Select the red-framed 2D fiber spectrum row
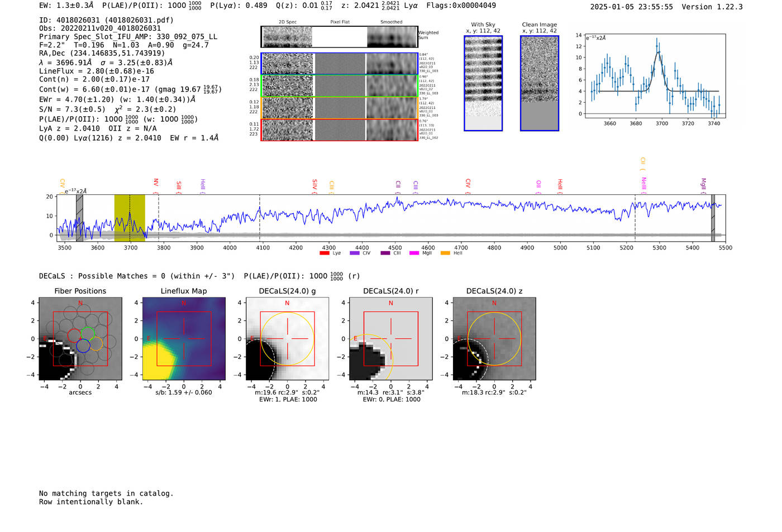Screen dimensions: 782x532 (340, 130)
